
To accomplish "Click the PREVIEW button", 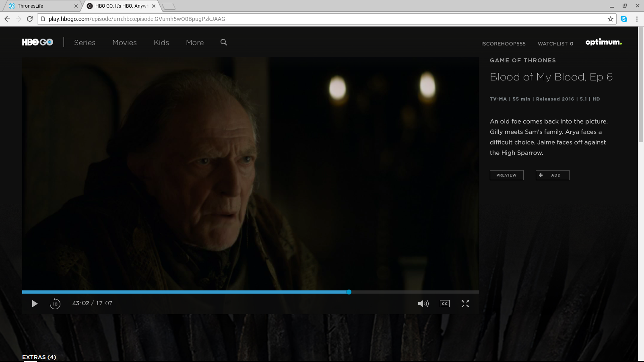I will [506, 175].
